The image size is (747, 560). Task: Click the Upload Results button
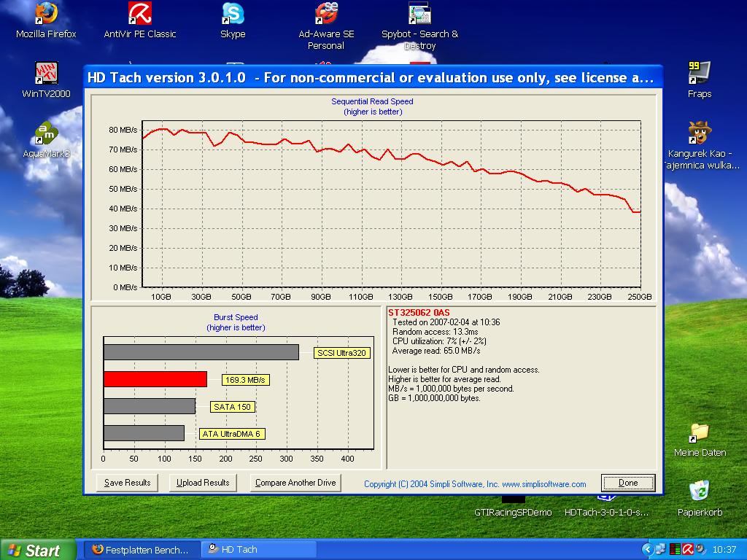click(203, 483)
